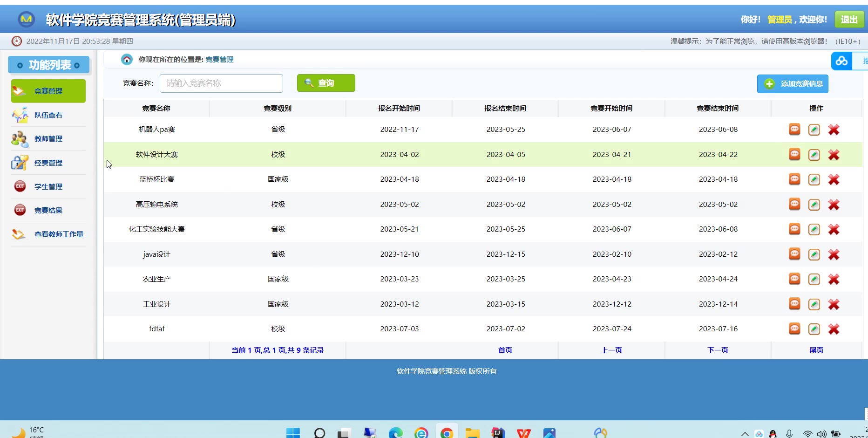This screenshot has width=868, height=438.
Task: Select 教师管理 from the function list
Action: [x=48, y=139]
